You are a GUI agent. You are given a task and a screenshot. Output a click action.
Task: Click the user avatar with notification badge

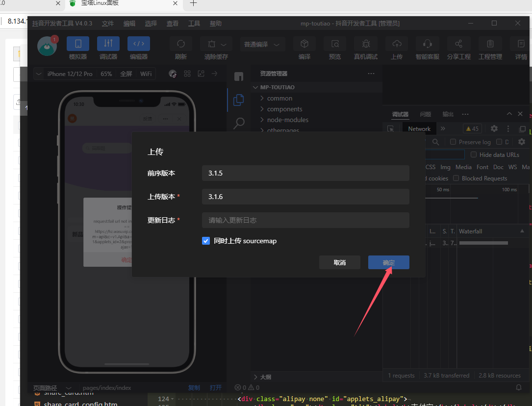pyautogui.click(x=47, y=46)
